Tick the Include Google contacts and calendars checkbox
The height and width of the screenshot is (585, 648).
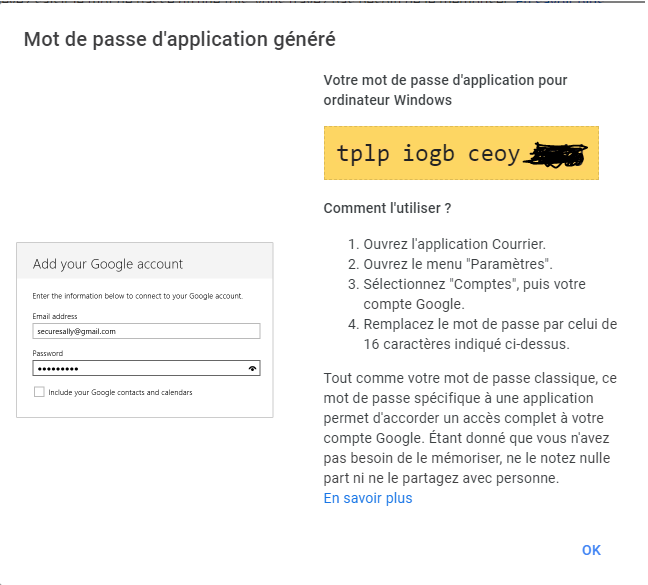39,392
